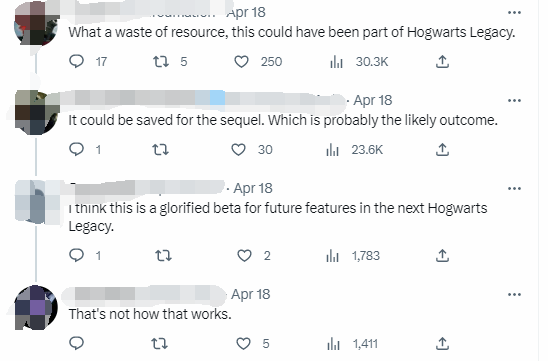Viewport: 548px width, 361px height.
Task: Open avatar of the last tweet's author
Action: 36,308
